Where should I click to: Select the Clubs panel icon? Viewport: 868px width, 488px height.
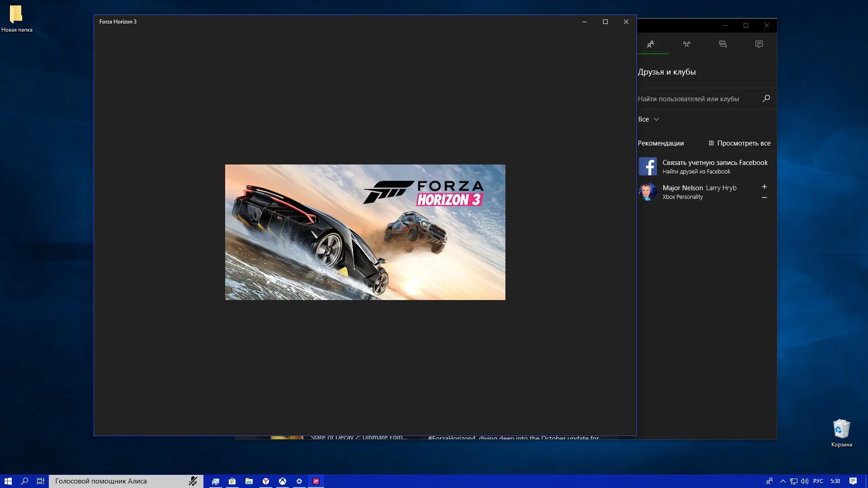coord(687,43)
